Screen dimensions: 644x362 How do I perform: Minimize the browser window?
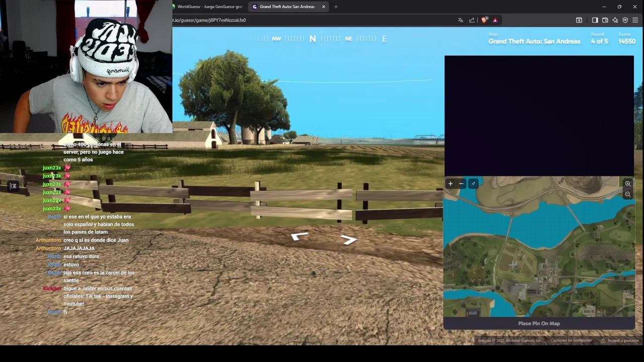[x=604, y=7]
